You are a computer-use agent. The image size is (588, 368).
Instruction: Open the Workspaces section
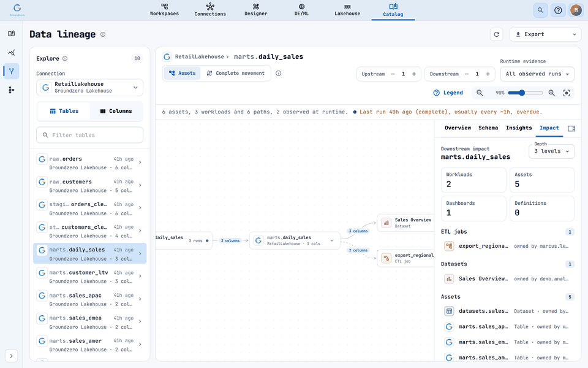point(164,10)
